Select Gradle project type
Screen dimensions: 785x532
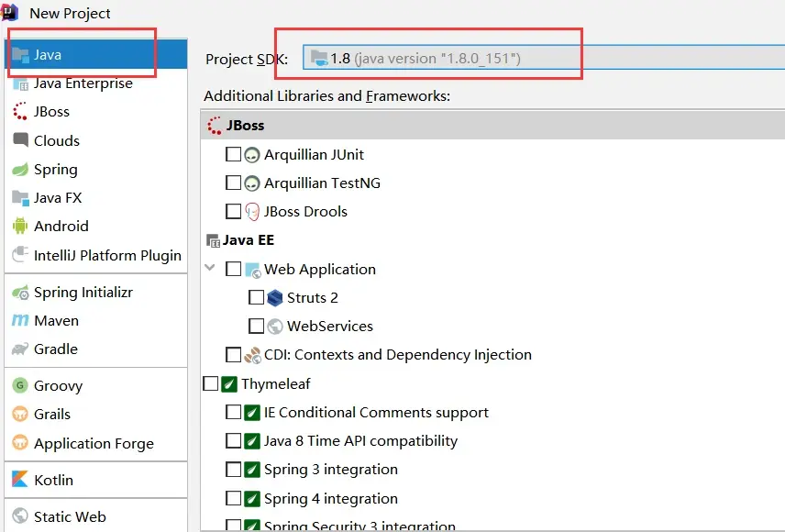tap(96, 349)
